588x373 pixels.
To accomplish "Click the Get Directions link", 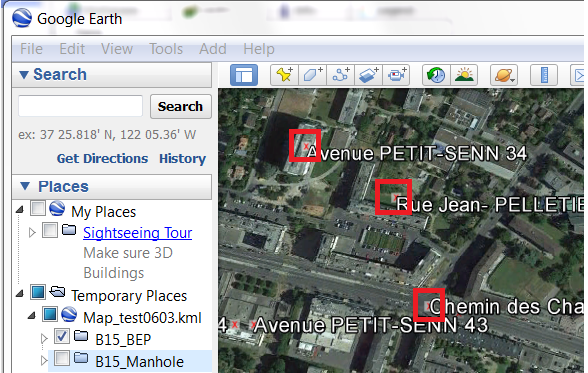I will pyautogui.click(x=102, y=159).
